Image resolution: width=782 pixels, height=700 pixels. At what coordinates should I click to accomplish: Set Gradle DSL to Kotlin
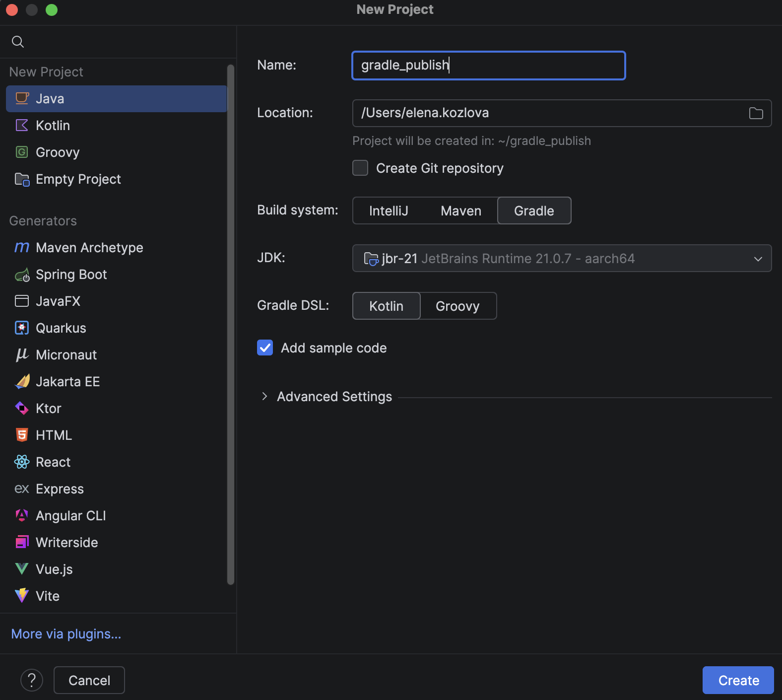[x=386, y=306]
